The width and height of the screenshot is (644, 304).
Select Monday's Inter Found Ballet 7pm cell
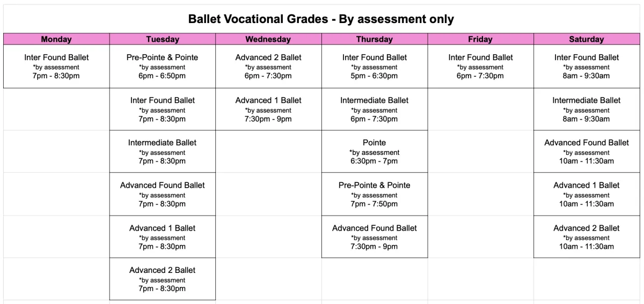56,66
